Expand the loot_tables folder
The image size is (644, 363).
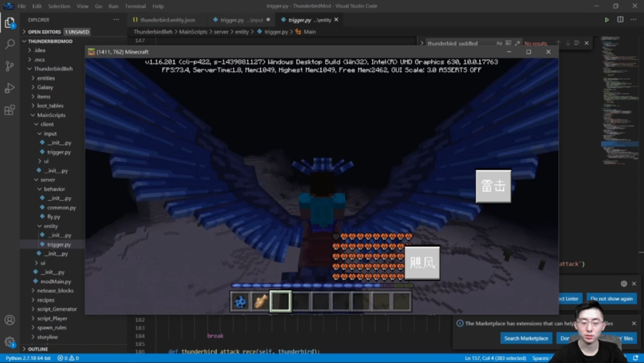click(x=50, y=106)
